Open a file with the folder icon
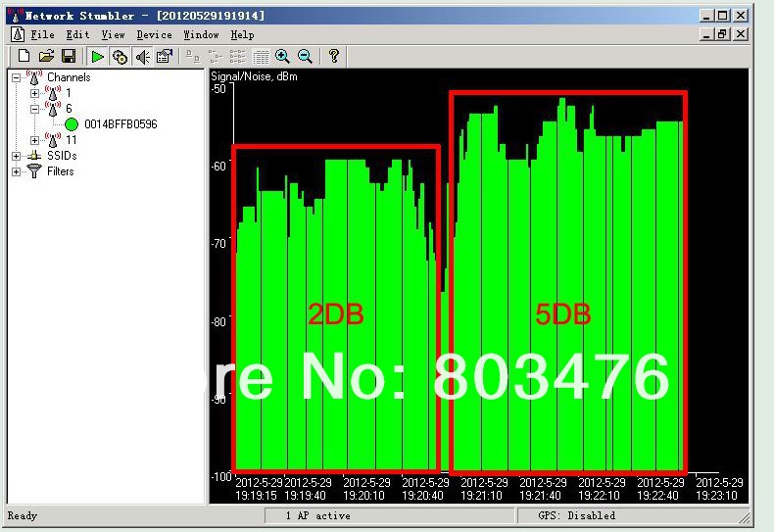Viewport: 774px width, 532px height. (46, 56)
